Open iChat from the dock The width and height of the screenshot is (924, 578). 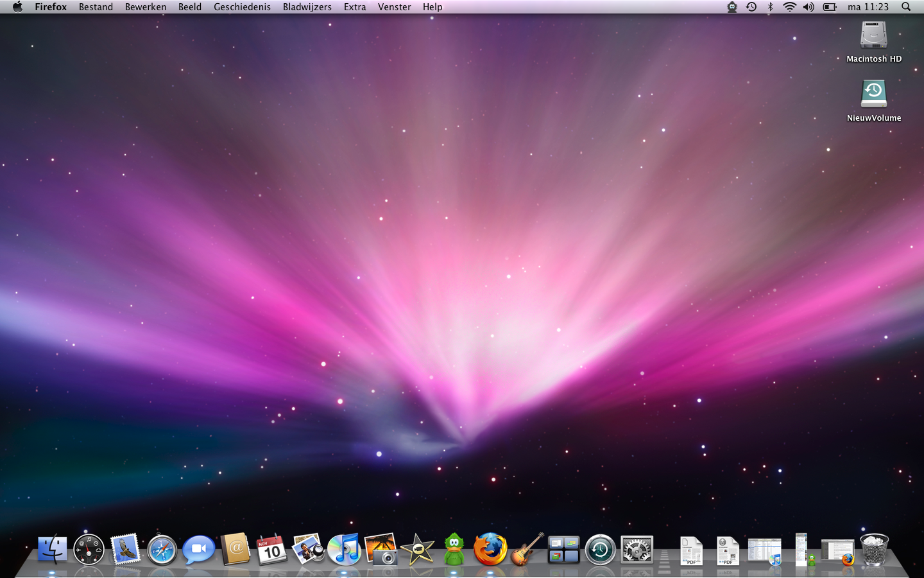pyautogui.click(x=198, y=550)
